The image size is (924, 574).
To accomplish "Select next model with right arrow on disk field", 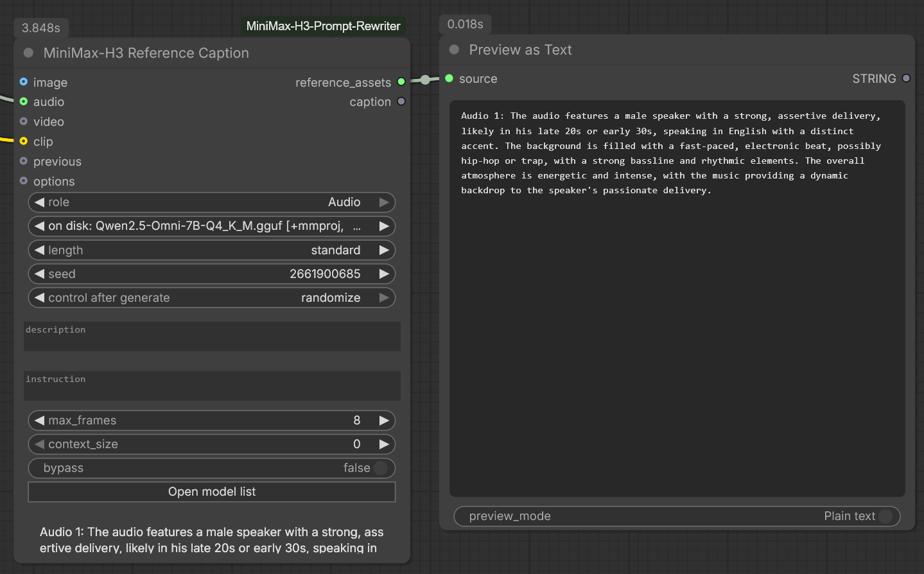I will coord(384,226).
